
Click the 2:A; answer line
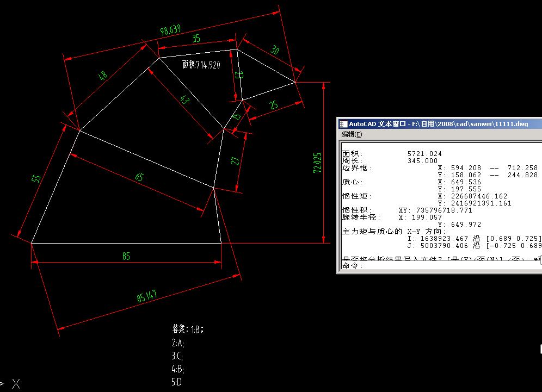tap(177, 343)
